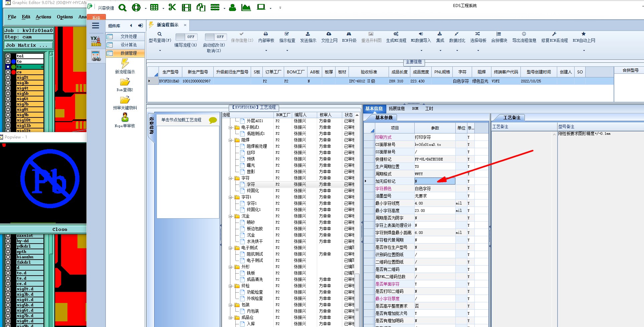The image size is (644, 327).
Task: Open the hamburger menu in sidebar
Action: point(95,26)
